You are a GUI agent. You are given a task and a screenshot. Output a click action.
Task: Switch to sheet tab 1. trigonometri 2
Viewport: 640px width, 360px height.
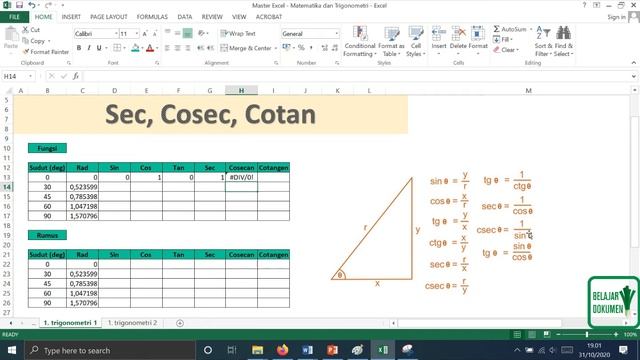(132, 322)
